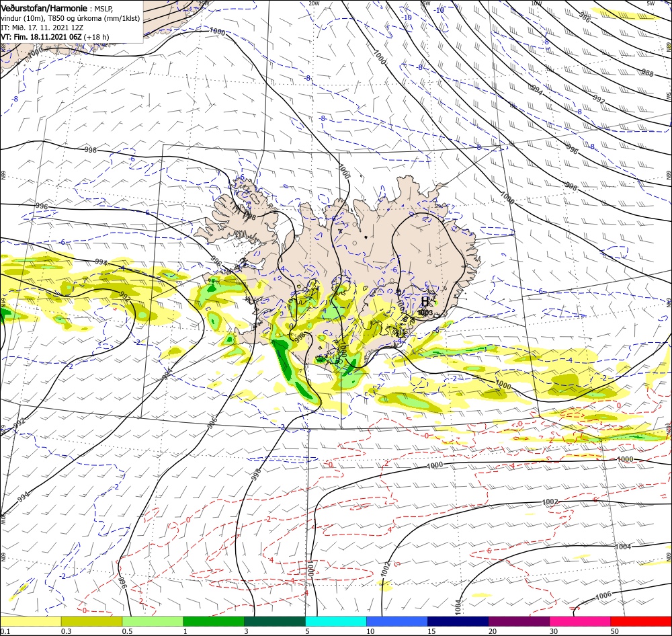This screenshot has width=672, height=636.
Task: Click the pink 30–50 mm legend swatch
Action: [581, 621]
